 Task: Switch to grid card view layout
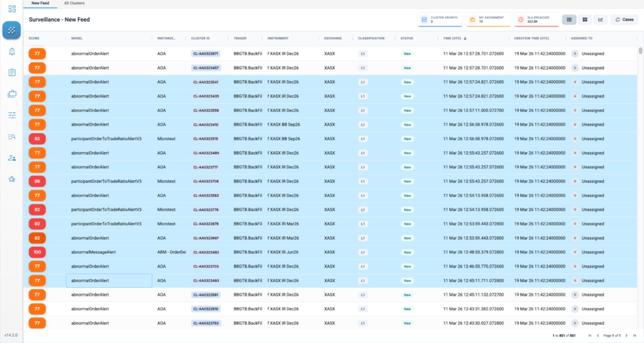585,19
